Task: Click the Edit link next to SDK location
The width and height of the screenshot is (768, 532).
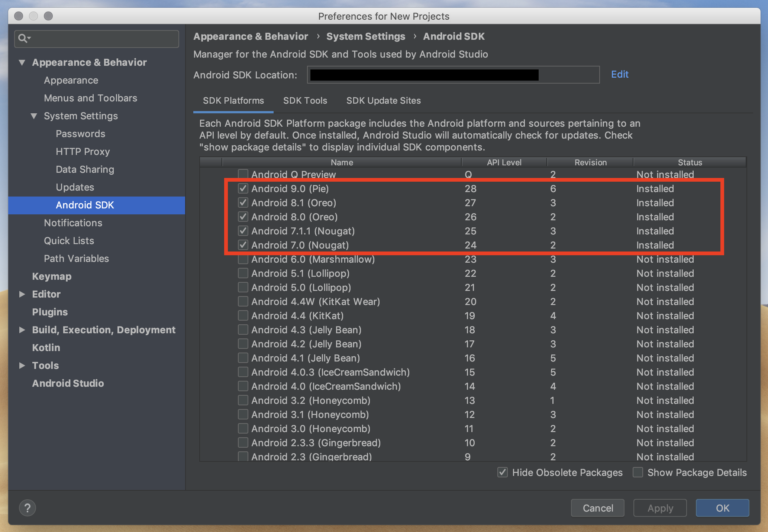Action: point(620,75)
